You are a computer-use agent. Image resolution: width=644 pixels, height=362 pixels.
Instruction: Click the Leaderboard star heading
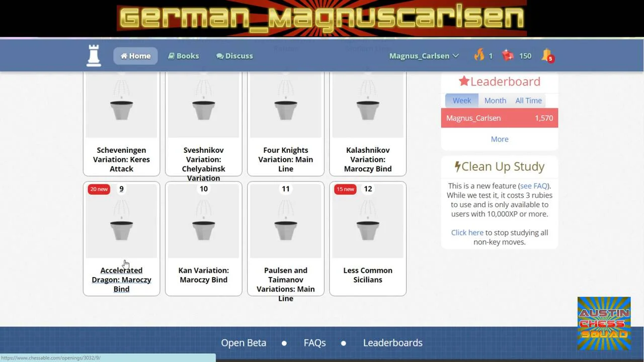[500, 81]
